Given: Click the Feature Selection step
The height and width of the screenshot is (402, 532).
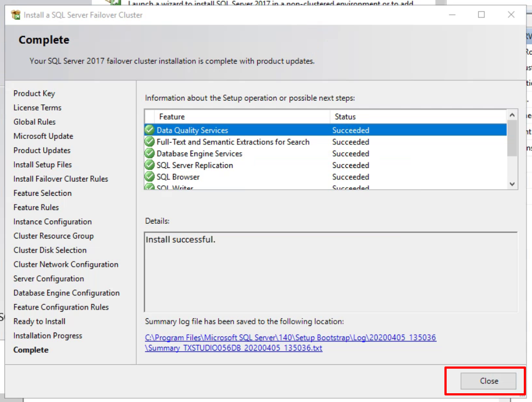Looking at the screenshot, I should [42, 193].
